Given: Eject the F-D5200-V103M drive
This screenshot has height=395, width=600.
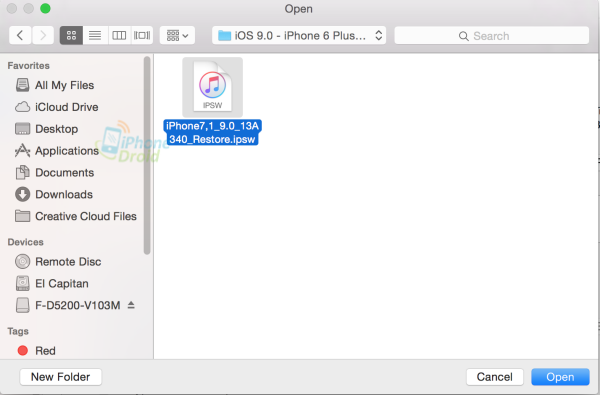Looking at the screenshot, I should coord(131,305).
